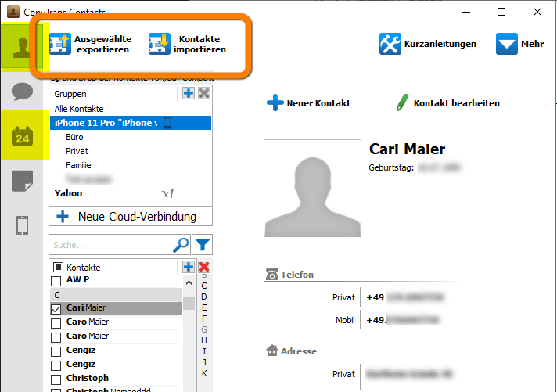
Task: Check the second Caro Maier checkbox
Action: 56,337
